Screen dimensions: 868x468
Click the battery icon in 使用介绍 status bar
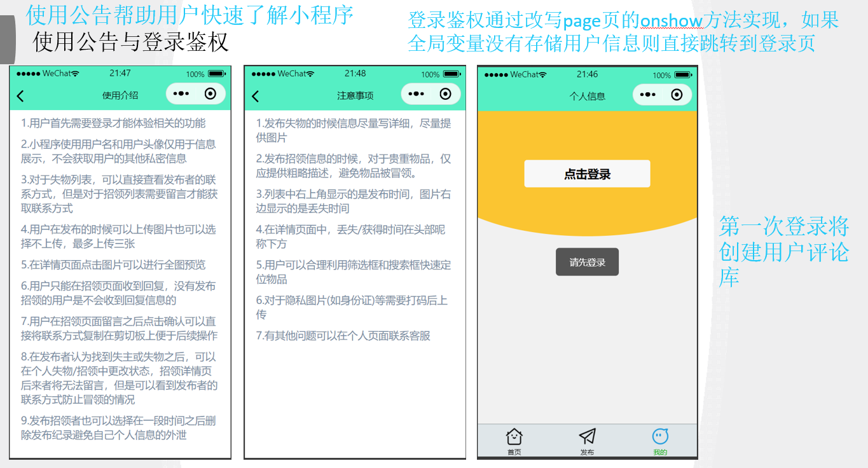216,74
